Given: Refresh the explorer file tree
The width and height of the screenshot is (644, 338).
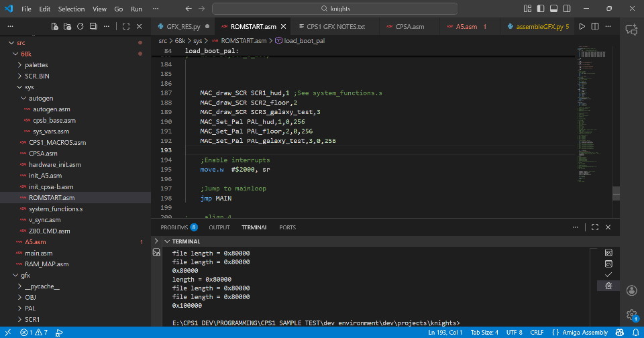Looking at the screenshot, I should (80, 26).
